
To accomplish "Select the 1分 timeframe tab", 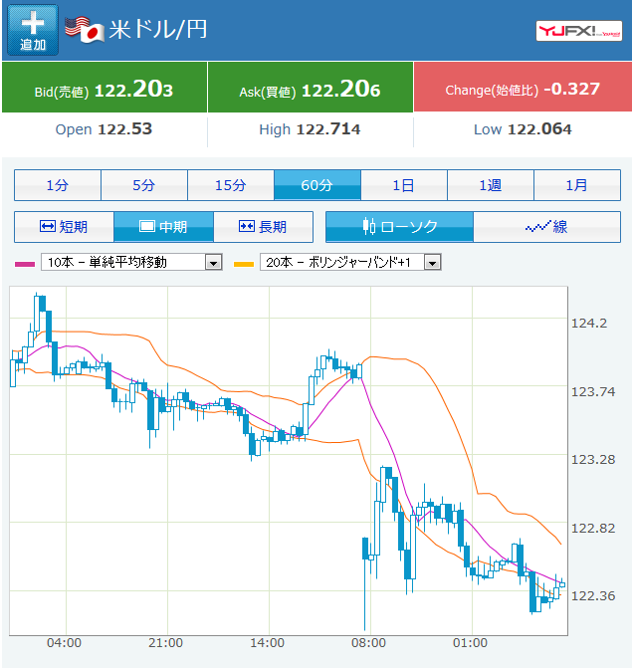I will click(58, 185).
